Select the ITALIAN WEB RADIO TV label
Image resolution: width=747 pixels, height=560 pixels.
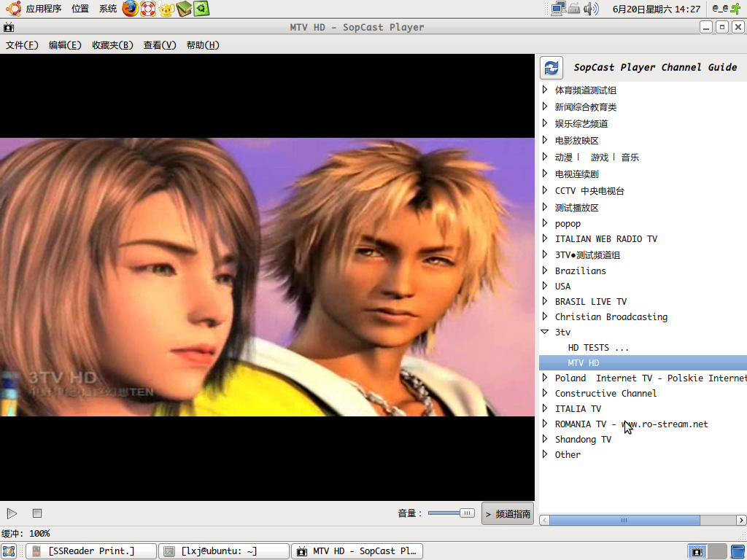point(606,238)
